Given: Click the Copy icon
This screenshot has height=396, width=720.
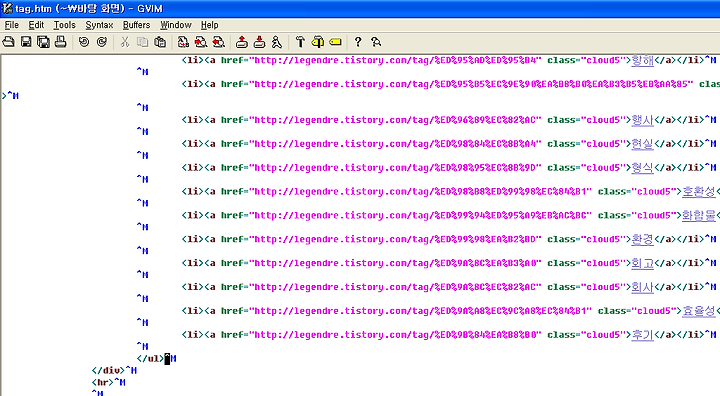Looking at the screenshot, I should tap(142, 42).
